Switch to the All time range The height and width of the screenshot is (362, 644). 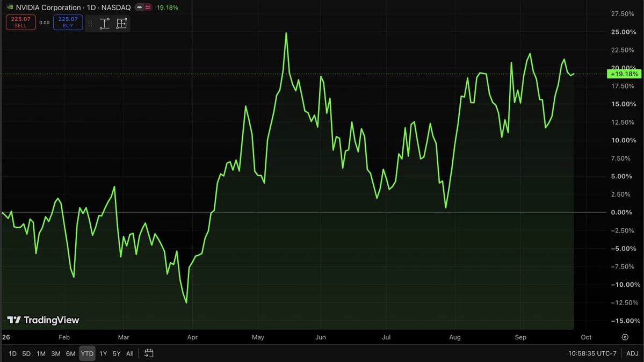click(130, 353)
